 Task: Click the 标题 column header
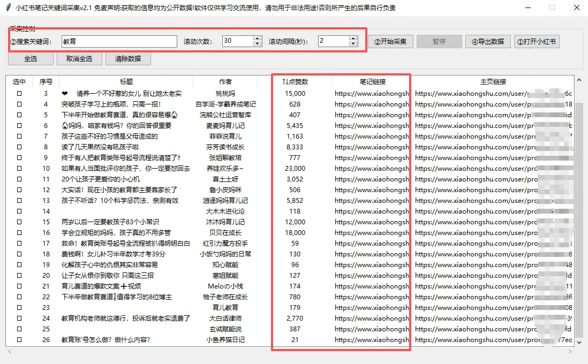tap(126, 82)
